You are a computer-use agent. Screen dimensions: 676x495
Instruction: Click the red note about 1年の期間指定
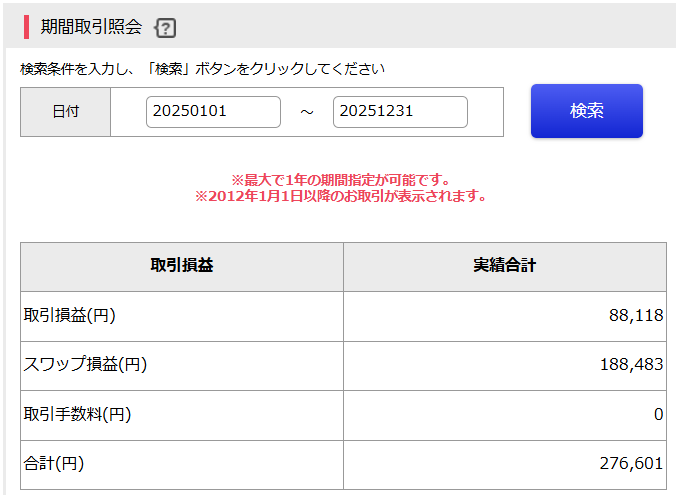tap(341, 180)
